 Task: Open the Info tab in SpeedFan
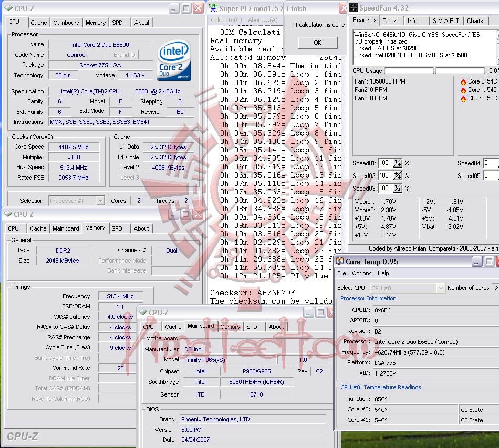click(x=412, y=21)
